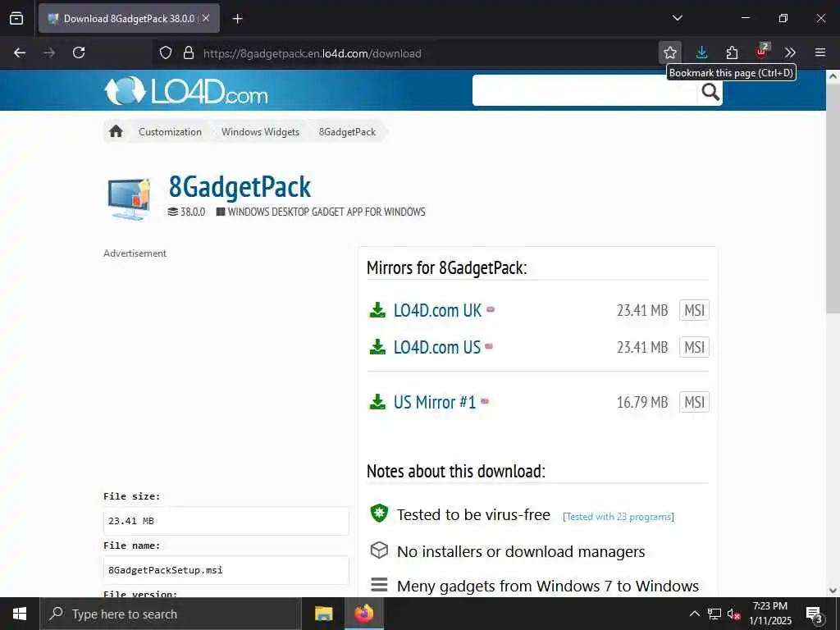Click the 16.79 MB size text
This screenshot has width=840, height=630.
(x=641, y=402)
